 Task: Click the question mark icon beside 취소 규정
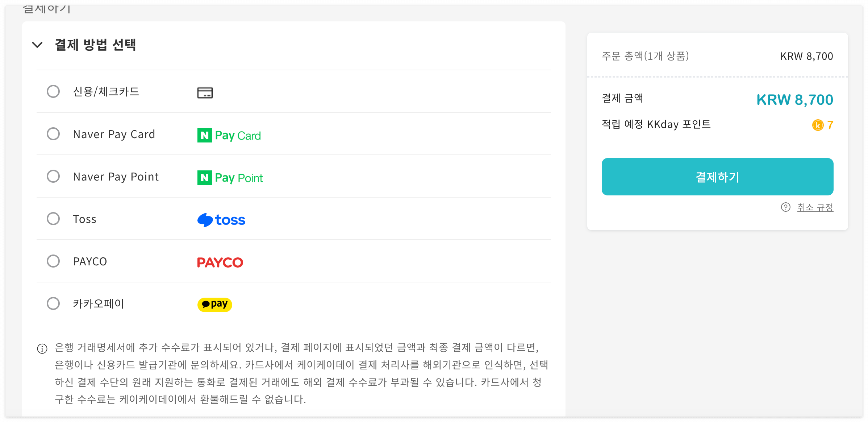[x=785, y=207]
